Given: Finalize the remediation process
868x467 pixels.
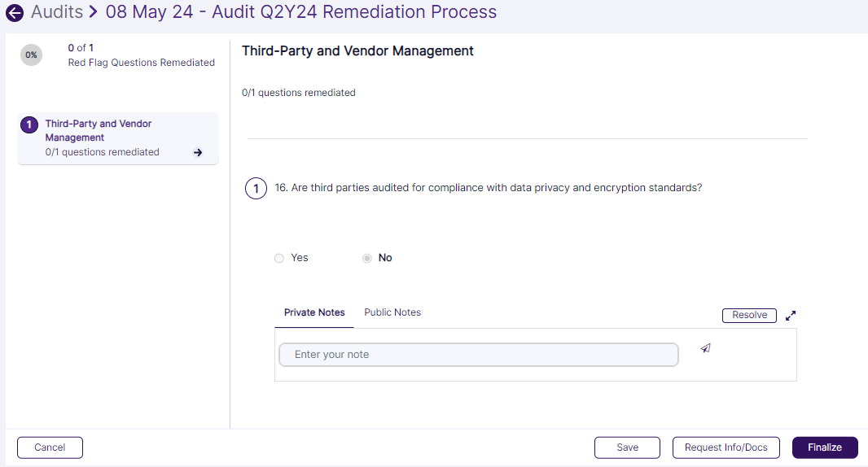Looking at the screenshot, I should pos(824,447).
